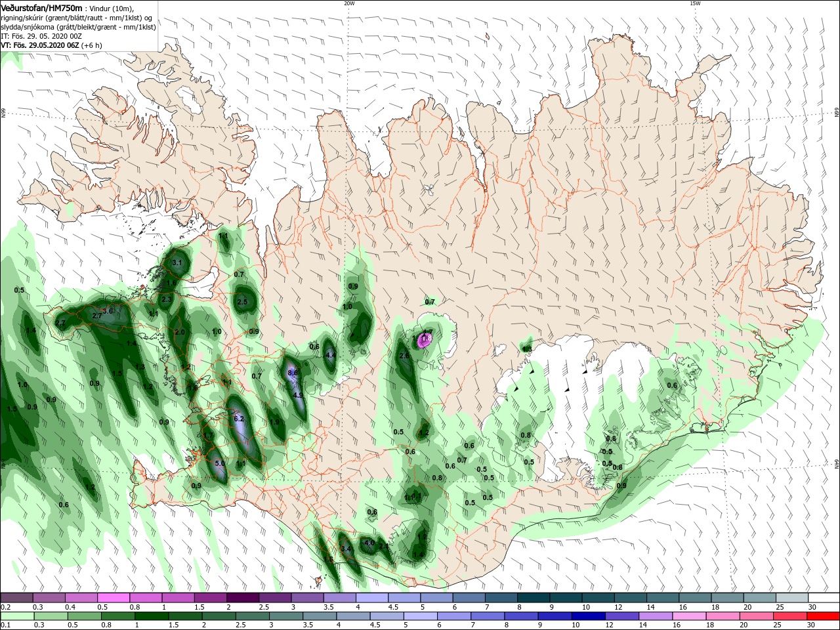The height and width of the screenshot is (630, 840).
Task: Click the magenta snow patch near the central glacier
Action: [x=425, y=339]
